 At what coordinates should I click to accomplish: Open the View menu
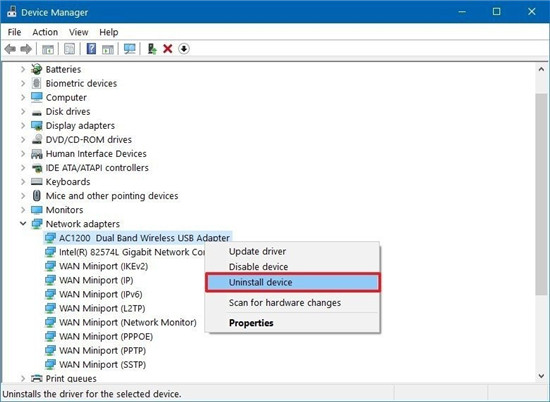pyautogui.click(x=79, y=32)
